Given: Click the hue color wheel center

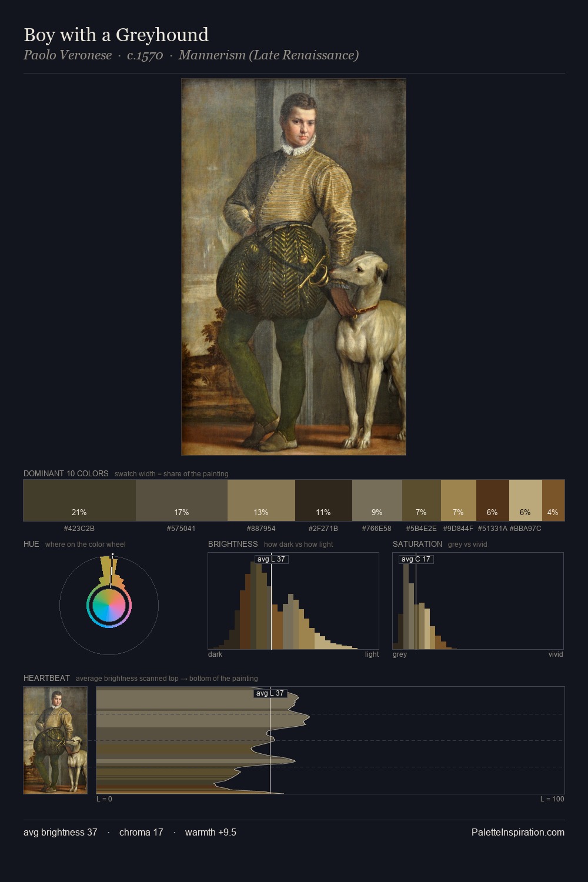Looking at the screenshot, I should (109, 605).
